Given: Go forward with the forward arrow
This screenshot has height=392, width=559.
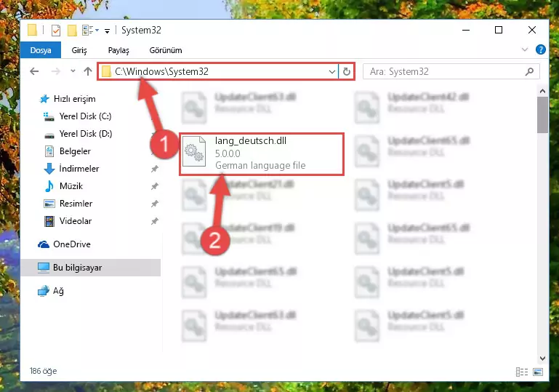Looking at the screenshot, I should tap(56, 71).
